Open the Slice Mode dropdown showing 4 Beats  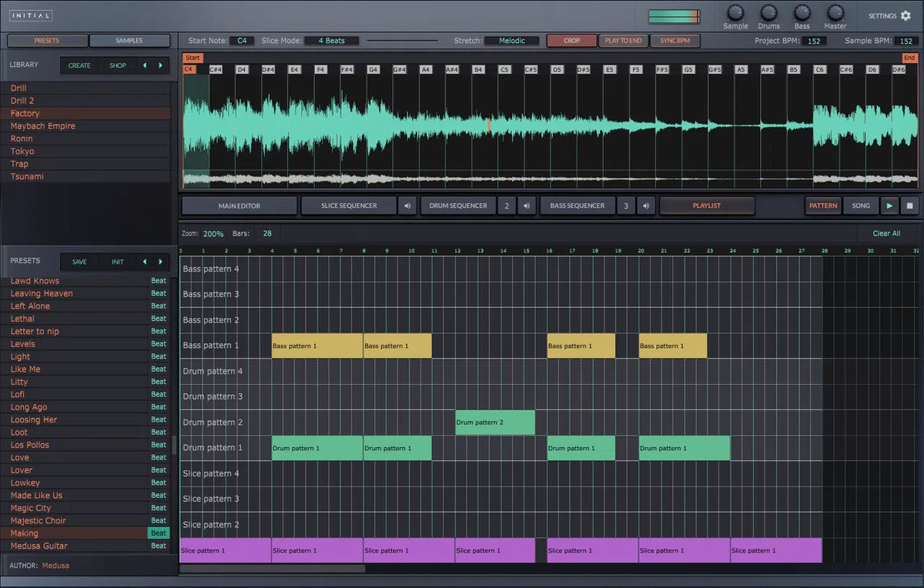(331, 40)
